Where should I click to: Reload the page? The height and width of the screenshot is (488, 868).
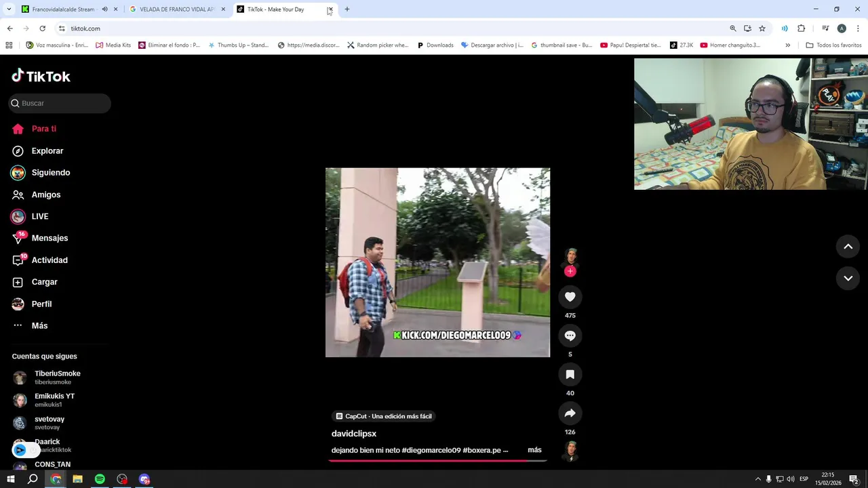tap(42, 28)
